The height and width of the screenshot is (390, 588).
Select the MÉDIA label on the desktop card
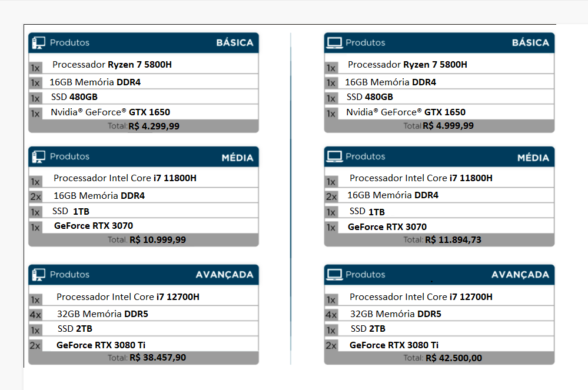[237, 158]
